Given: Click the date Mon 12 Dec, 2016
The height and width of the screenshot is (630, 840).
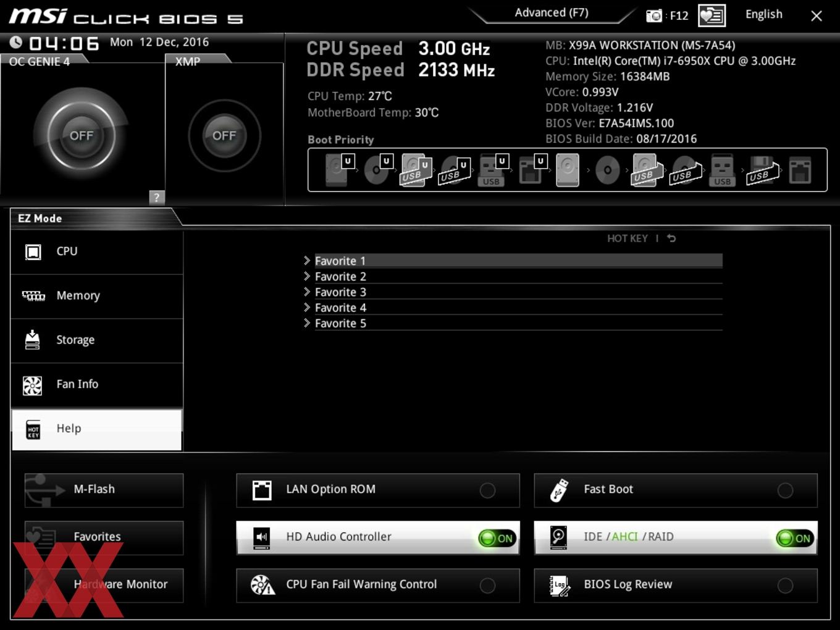Looking at the screenshot, I should [x=159, y=42].
